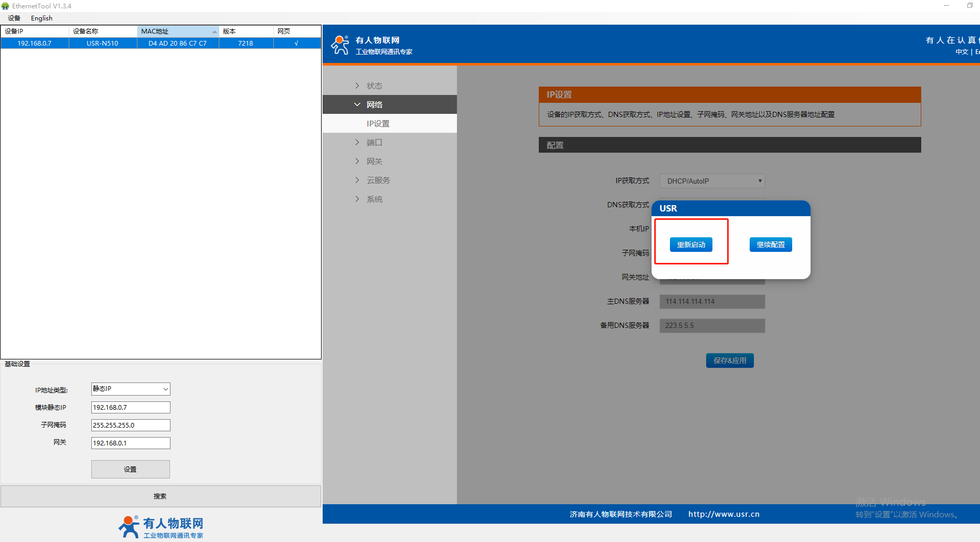980x542 pixels.
Task: Open the 系统 sidebar menu
Action: pyautogui.click(x=374, y=199)
